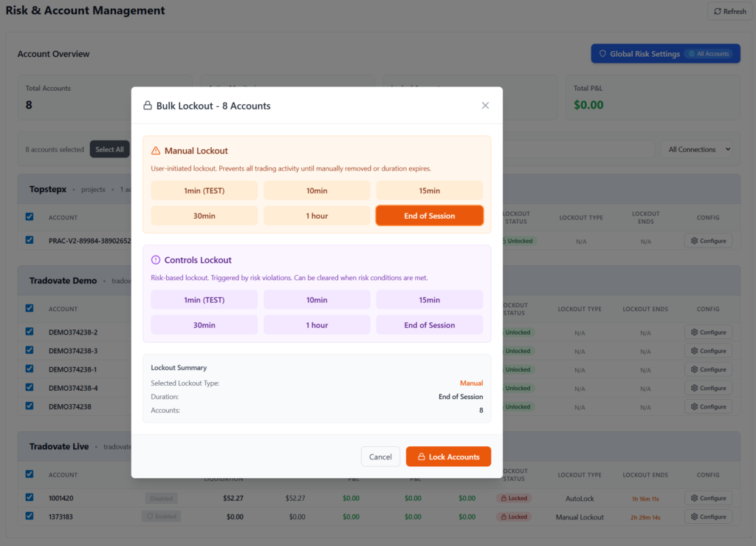Click the Locked status badge for 1001420

pyautogui.click(x=513, y=499)
